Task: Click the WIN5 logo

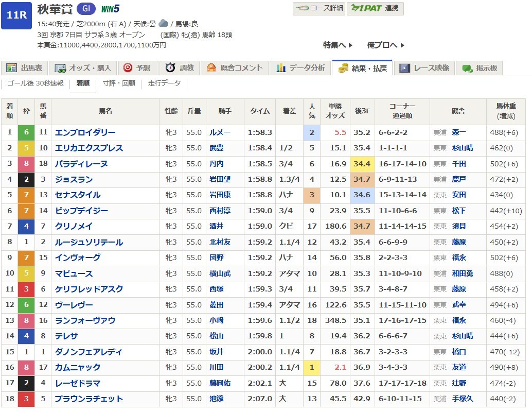Action: point(110,9)
